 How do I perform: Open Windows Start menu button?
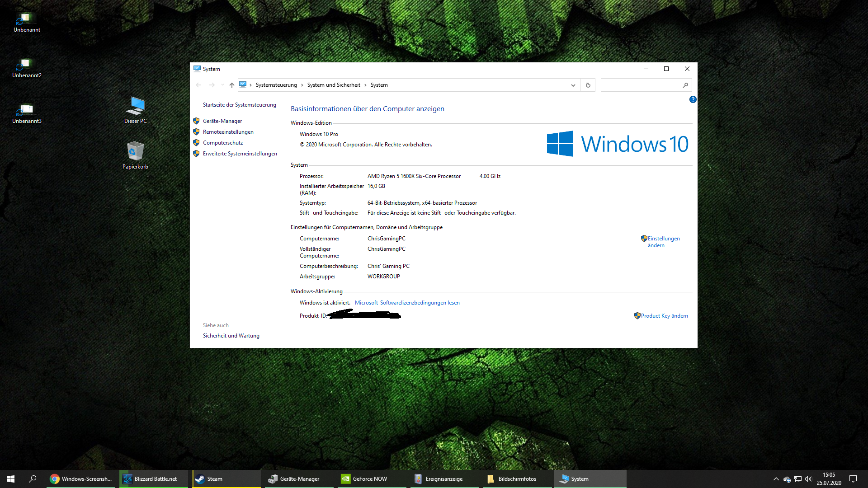(11, 479)
